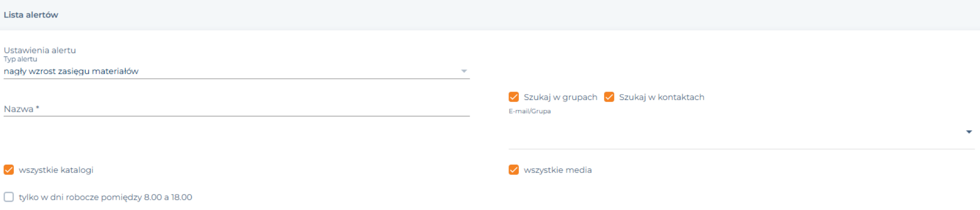Open the Typ alertu dropdown arrow
This screenshot has width=980, height=210.
click(464, 71)
